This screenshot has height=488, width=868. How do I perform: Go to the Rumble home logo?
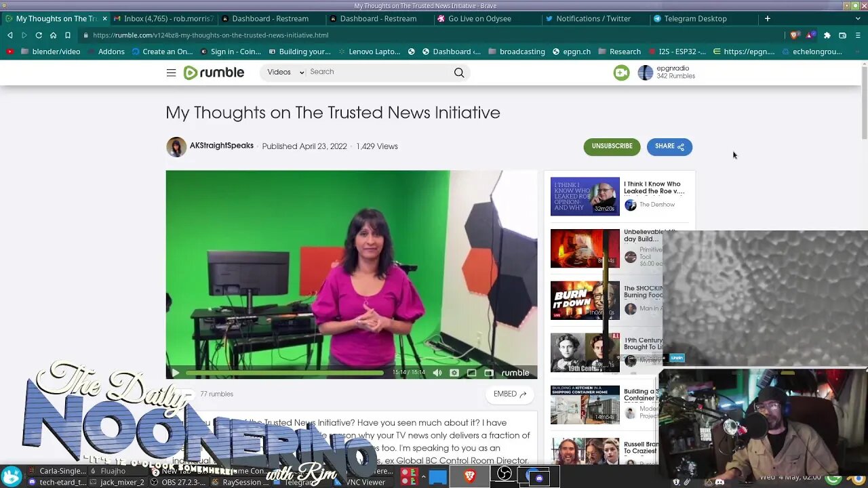pyautogui.click(x=214, y=73)
